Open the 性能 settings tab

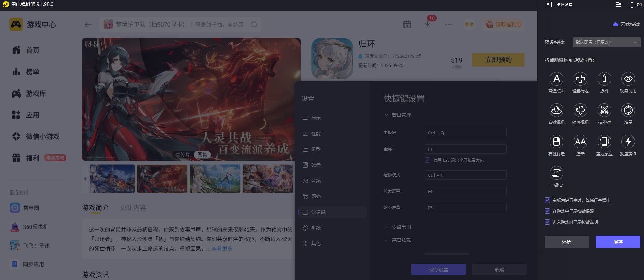click(332, 134)
